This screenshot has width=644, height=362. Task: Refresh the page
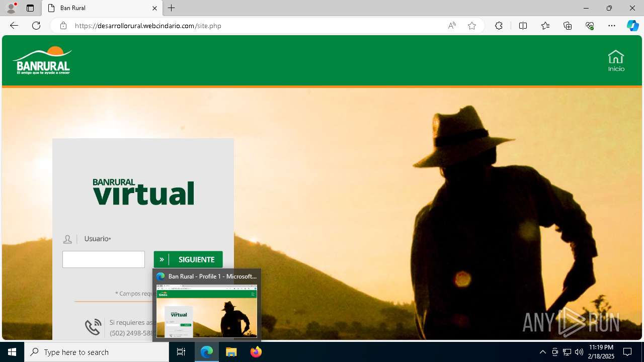point(36,26)
